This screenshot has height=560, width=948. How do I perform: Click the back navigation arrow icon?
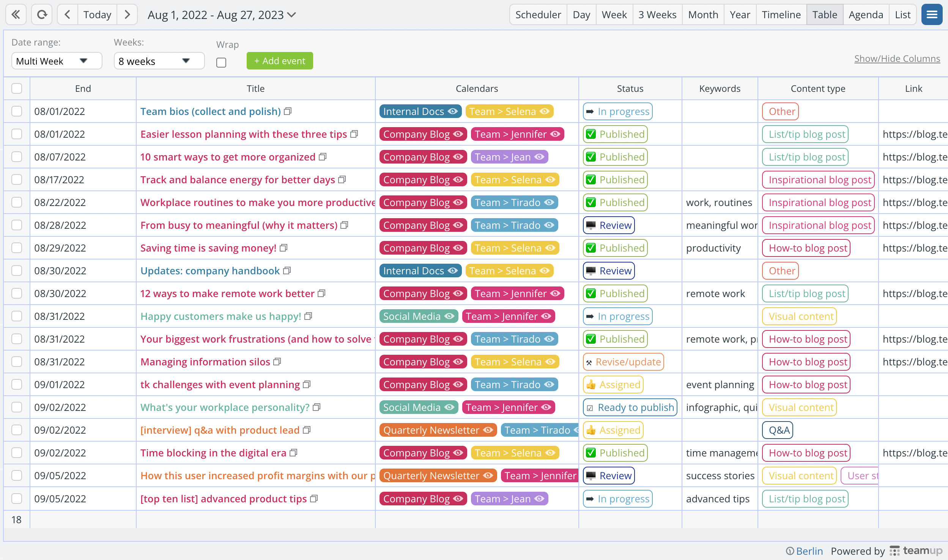67,15
